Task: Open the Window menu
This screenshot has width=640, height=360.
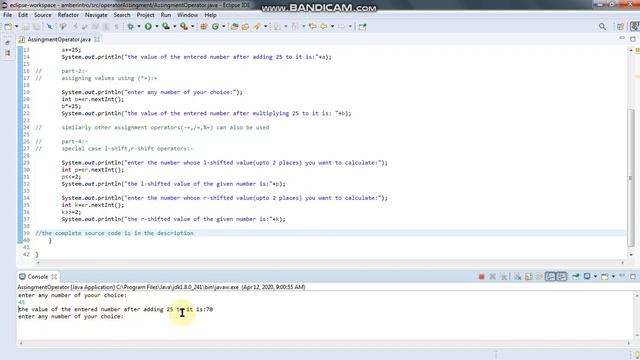Action: pos(187,15)
